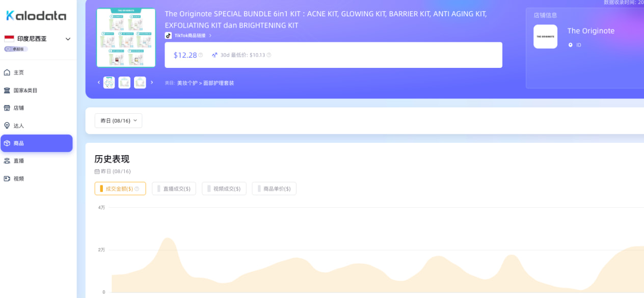This screenshot has height=298, width=644.
Task: Toggle the 直播成交($) metric chip
Action: 174,189
